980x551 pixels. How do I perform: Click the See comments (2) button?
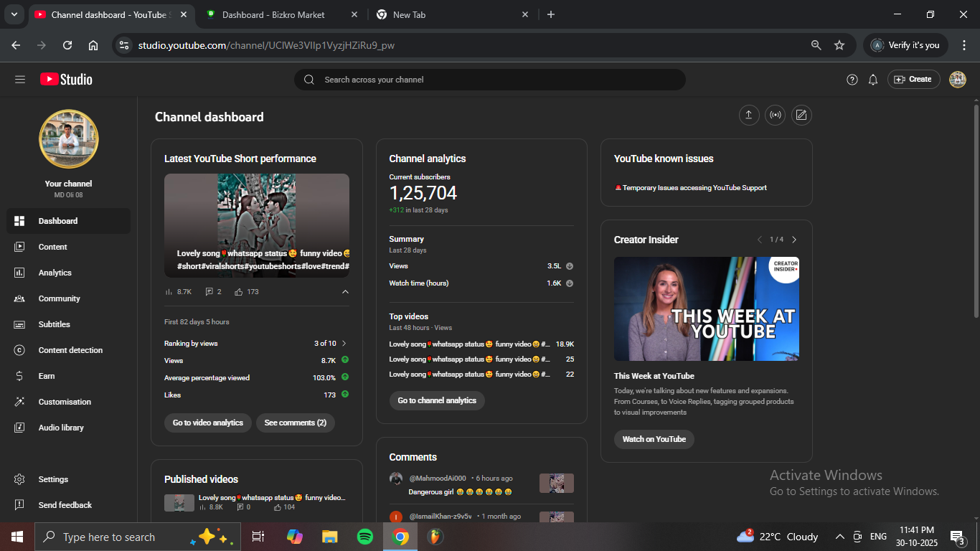(295, 423)
